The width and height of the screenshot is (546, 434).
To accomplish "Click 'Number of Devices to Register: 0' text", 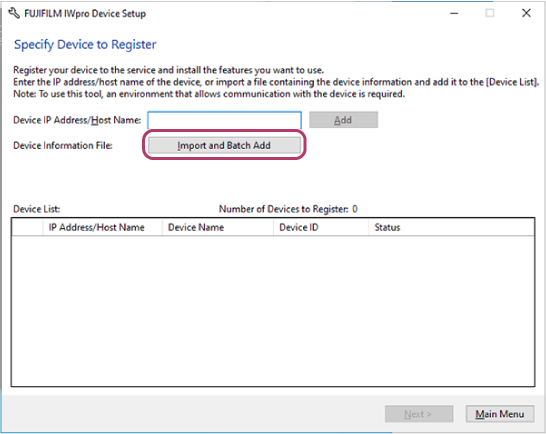I will pos(288,209).
